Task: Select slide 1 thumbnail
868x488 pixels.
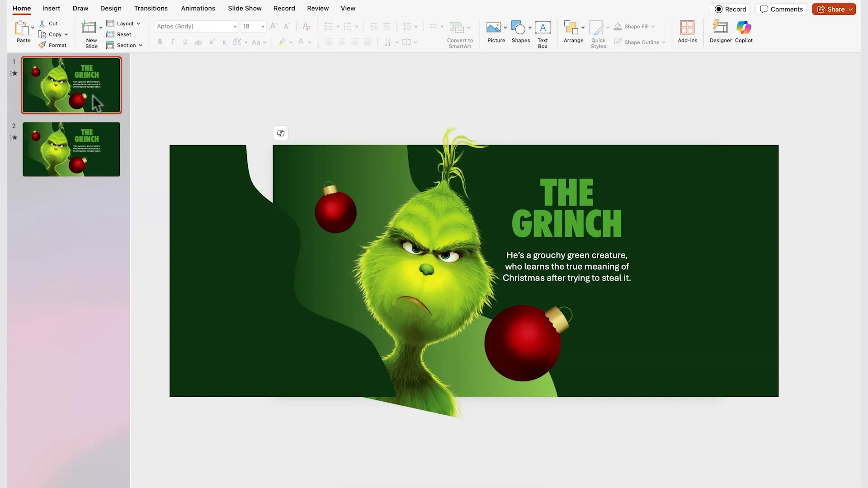Action: 71,85
